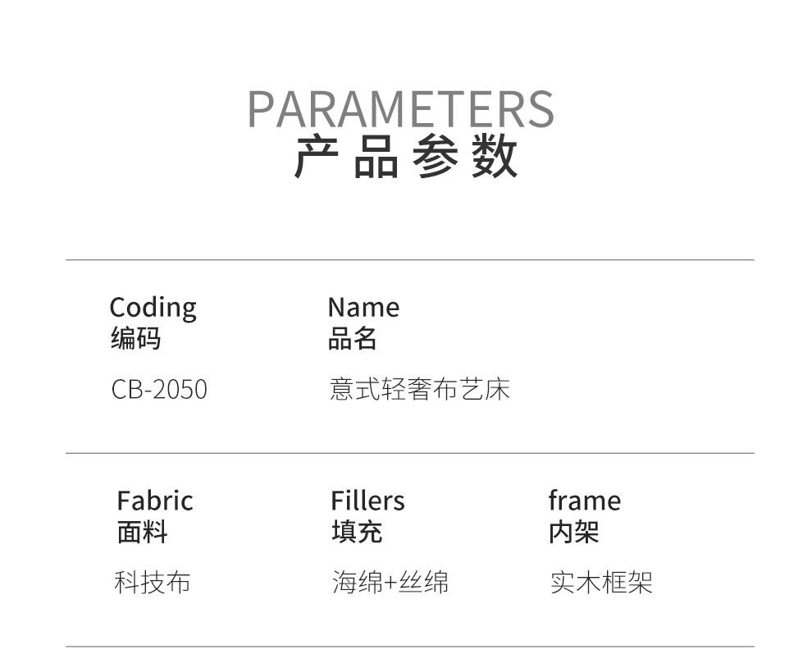Click the Fillers label

[x=367, y=501]
